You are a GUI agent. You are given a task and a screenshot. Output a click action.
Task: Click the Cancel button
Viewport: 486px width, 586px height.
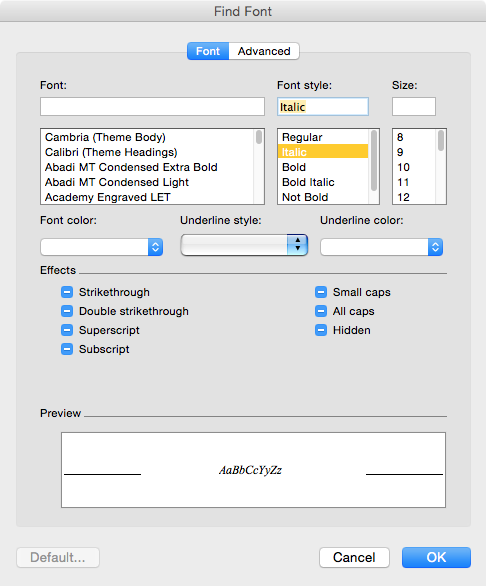354,558
